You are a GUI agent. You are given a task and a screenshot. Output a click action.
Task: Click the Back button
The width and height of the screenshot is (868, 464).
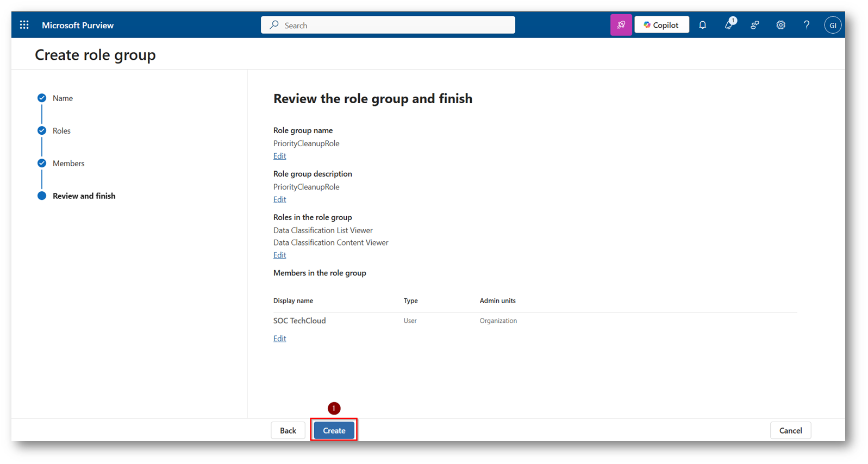click(x=288, y=430)
